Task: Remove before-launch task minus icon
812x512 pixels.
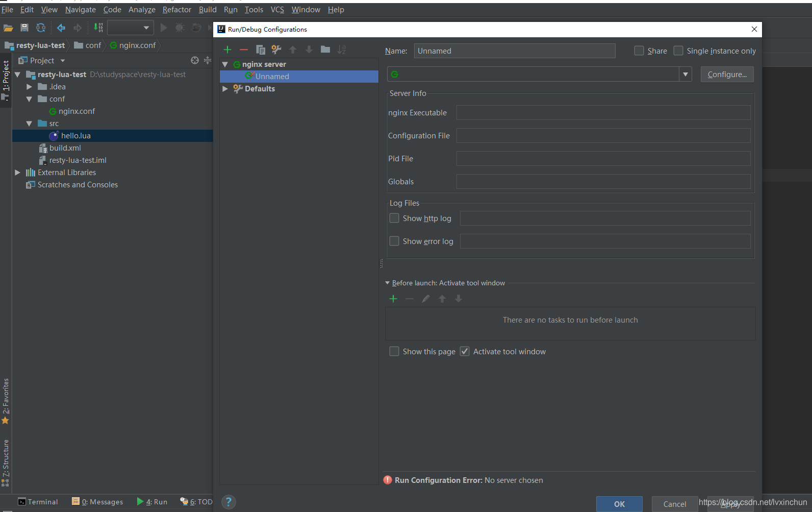Action: 410,299
